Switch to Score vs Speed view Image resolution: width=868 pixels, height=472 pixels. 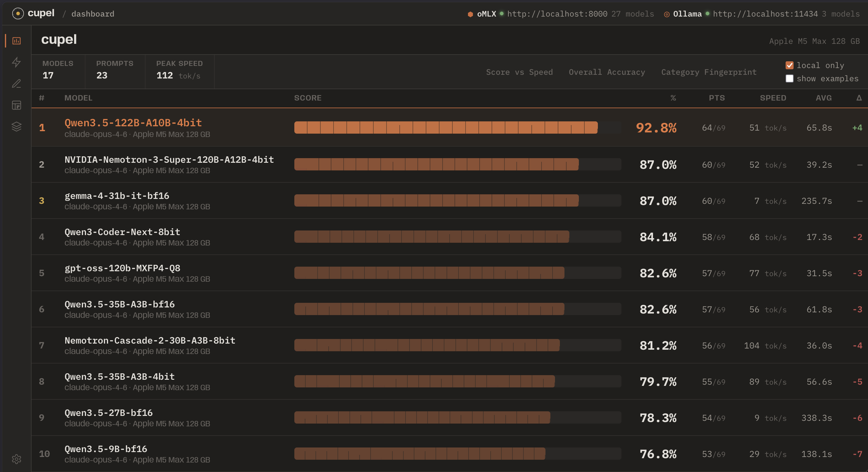pos(519,72)
